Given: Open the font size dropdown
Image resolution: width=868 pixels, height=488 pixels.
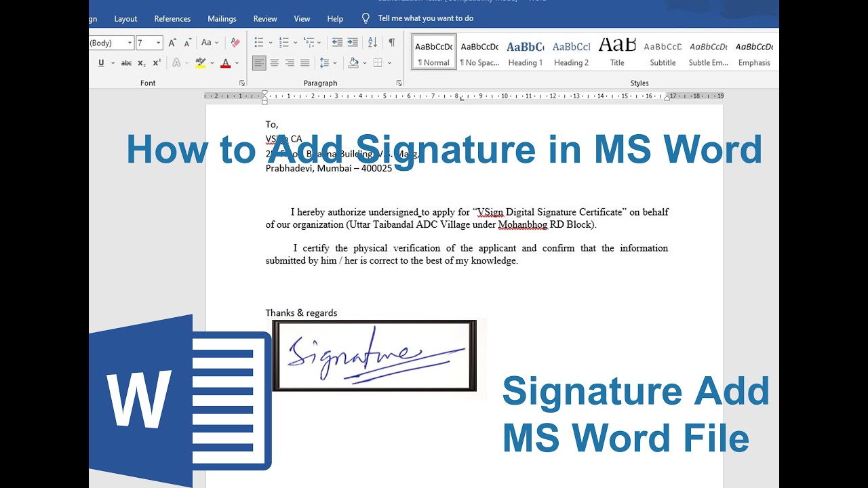Looking at the screenshot, I should (159, 43).
